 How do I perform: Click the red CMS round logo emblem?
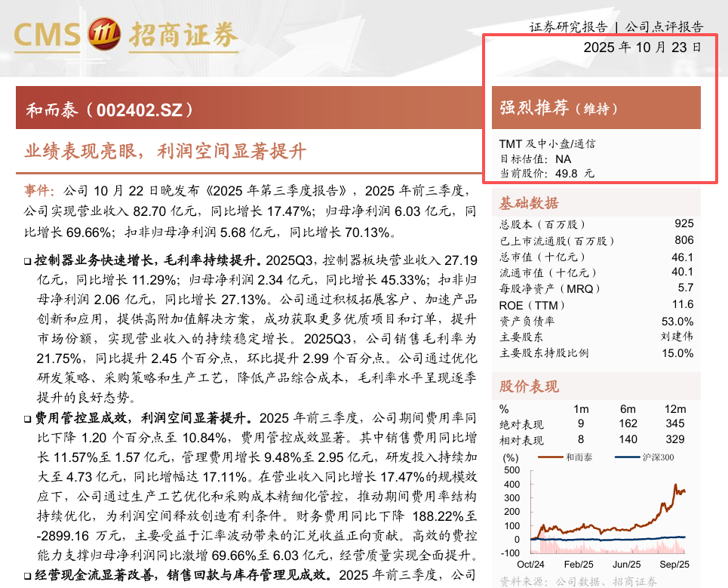pos(104,34)
